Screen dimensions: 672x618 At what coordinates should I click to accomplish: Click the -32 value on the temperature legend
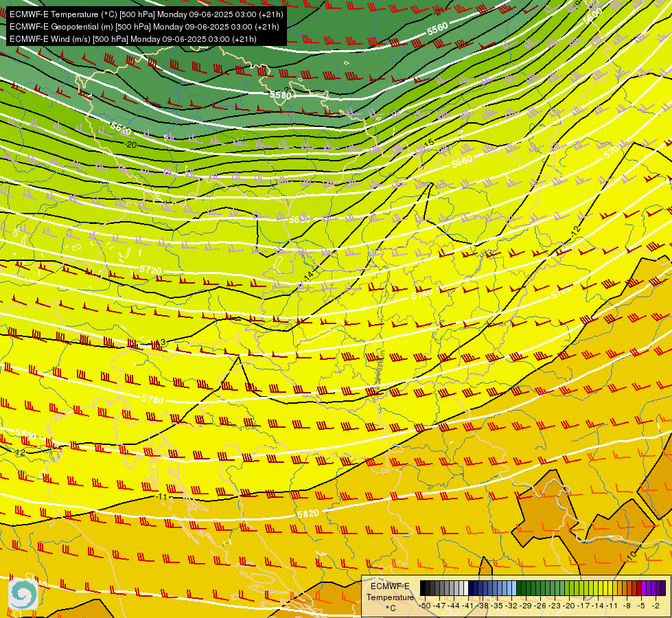(511, 606)
